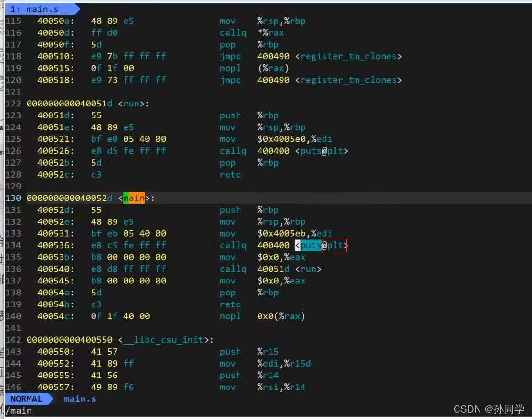Click the /main search command line

tap(19, 411)
